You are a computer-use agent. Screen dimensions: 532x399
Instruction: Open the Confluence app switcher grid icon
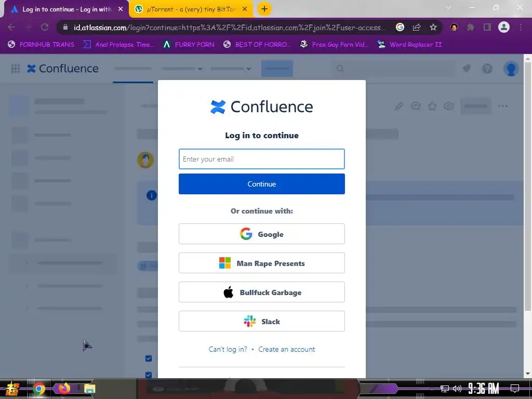tap(15, 69)
